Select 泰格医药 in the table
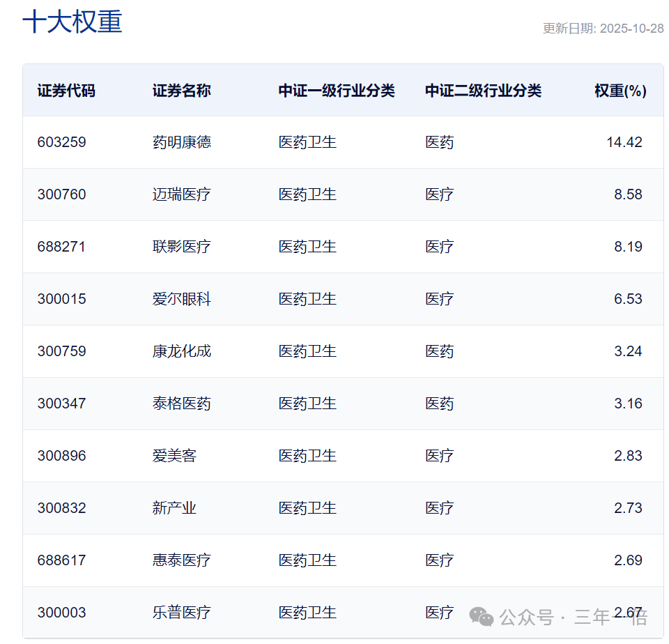The image size is (669, 644). [174, 403]
